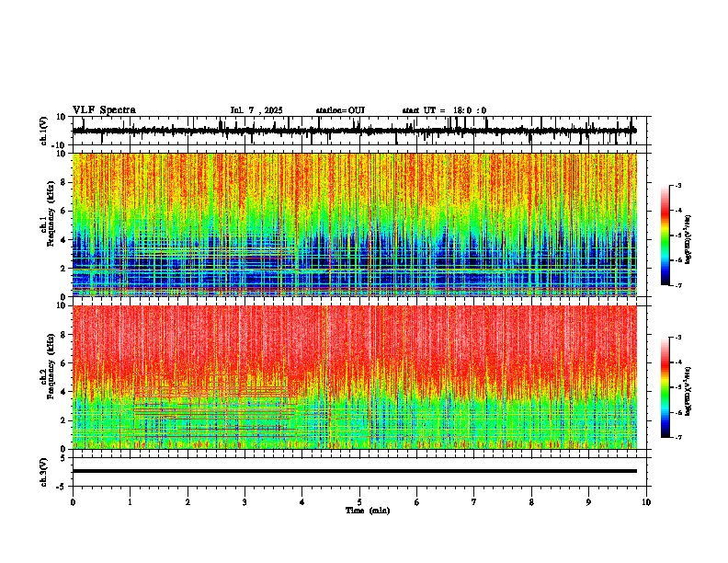728x563 pixels.
Task: Click the "-7" tick on ch.2 colorbar
Action: pyautogui.click(x=678, y=438)
